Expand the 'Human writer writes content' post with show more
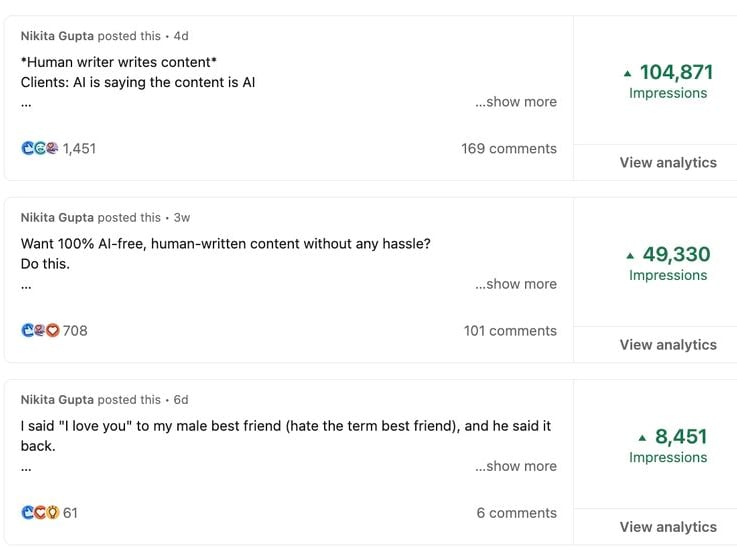The width and height of the screenshot is (737, 560). (x=516, y=102)
